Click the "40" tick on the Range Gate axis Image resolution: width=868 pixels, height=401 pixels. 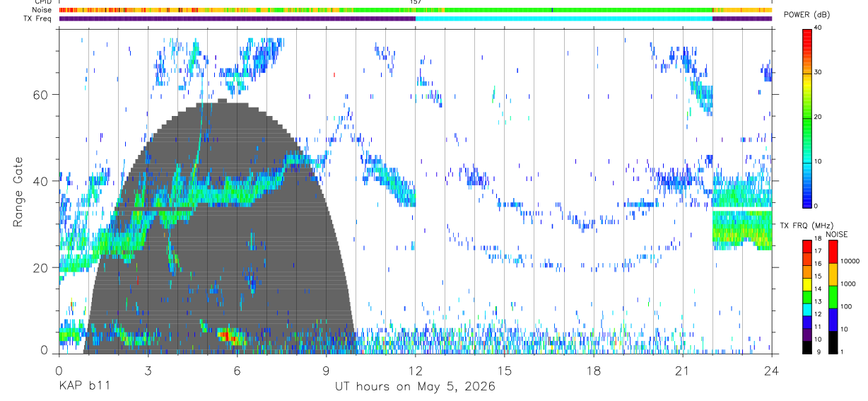(x=42, y=181)
